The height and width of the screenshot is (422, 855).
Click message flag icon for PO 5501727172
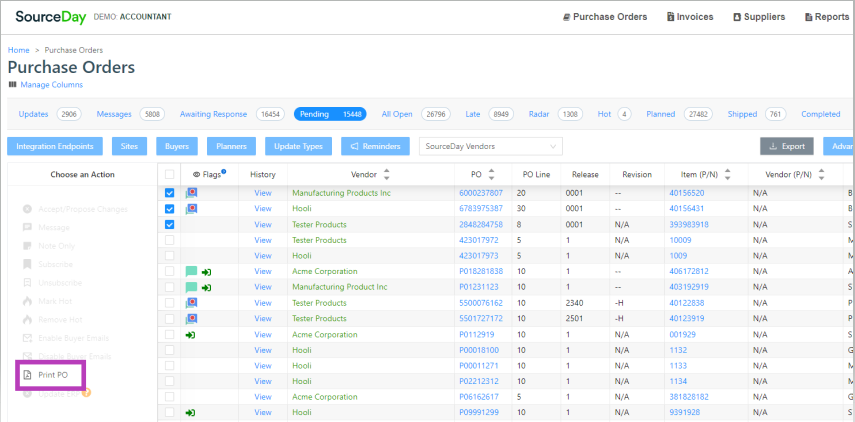(191, 318)
